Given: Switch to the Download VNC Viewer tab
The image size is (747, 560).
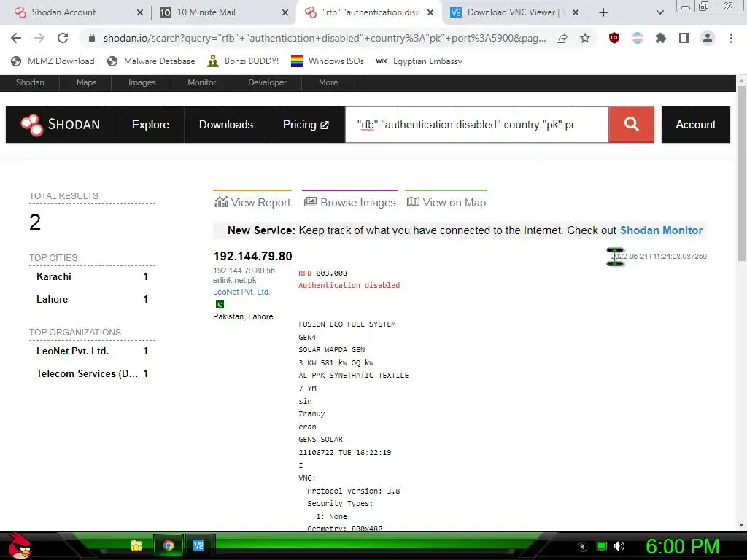Looking at the screenshot, I should (x=511, y=12).
